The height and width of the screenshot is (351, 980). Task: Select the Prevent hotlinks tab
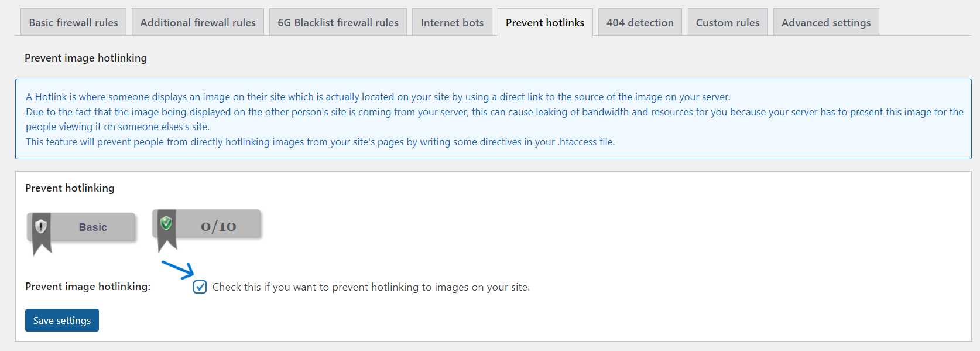545,23
